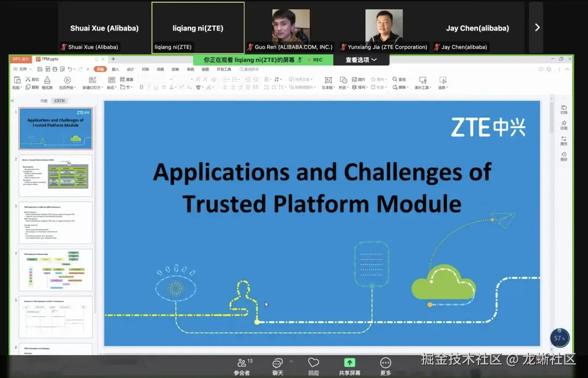Image resolution: width=588 pixels, height=378 pixels.
Task: Add a new document tab with plus
Action: pyautogui.click(x=113, y=59)
